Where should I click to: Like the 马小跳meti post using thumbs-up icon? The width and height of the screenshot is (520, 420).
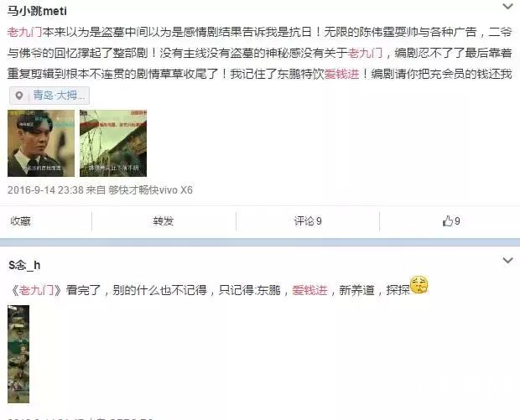pos(451,221)
